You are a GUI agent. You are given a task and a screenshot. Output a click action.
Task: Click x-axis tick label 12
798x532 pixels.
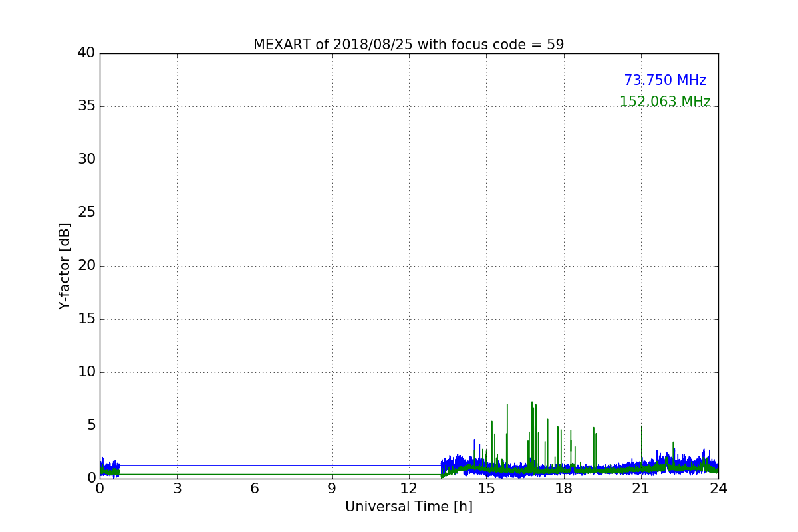(x=409, y=489)
